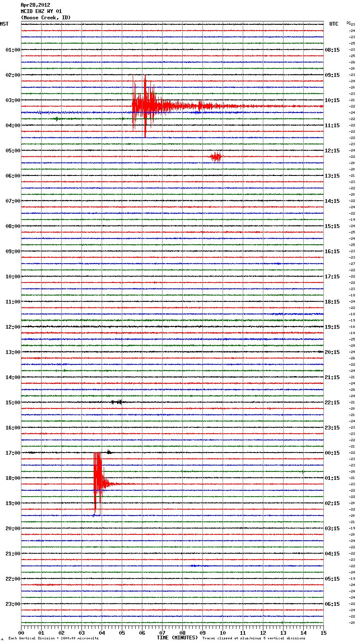357x644 pixels.
Task: Click the location text (Moose Creek, ID)
Action: 46,18
